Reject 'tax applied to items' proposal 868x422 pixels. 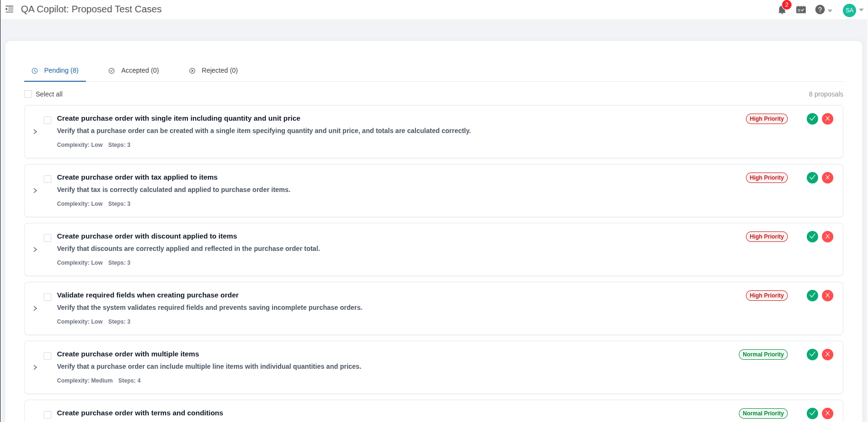coord(828,178)
